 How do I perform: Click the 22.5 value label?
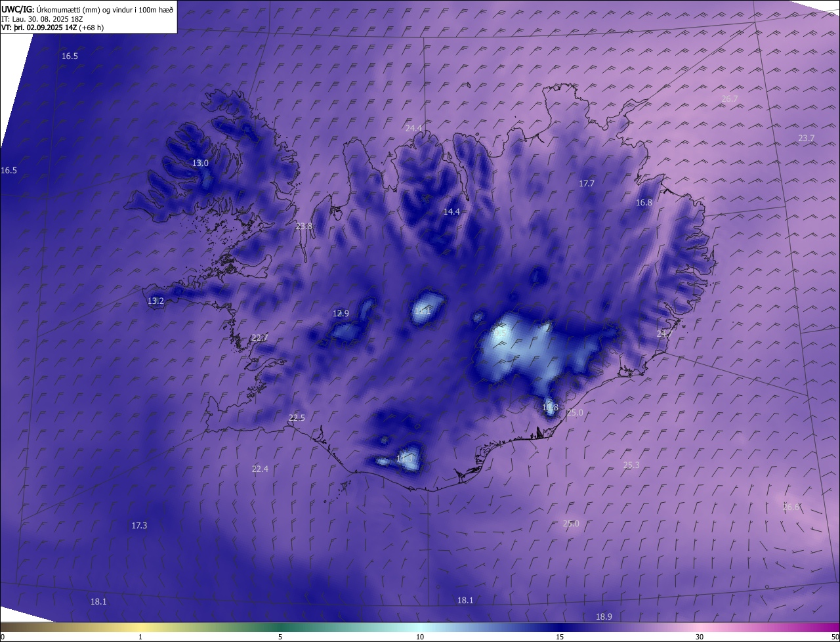[x=297, y=417]
